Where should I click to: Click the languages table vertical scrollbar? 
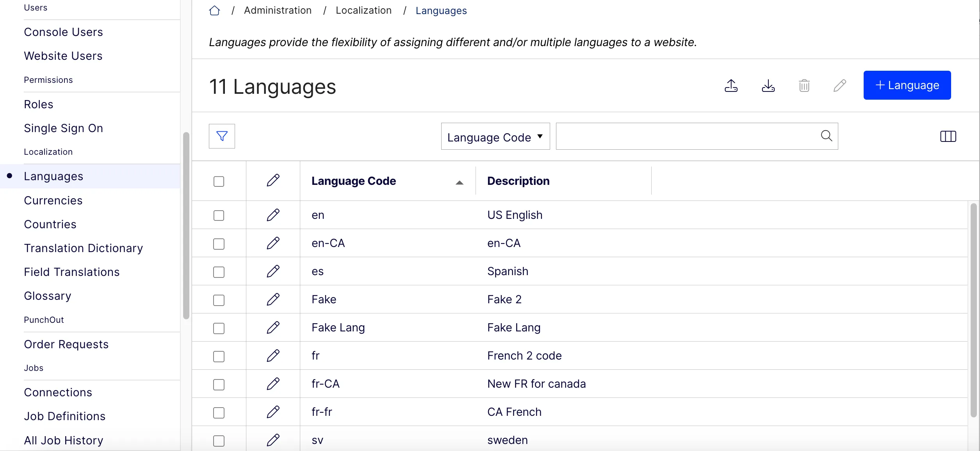pyautogui.click(x=973, y=310)
